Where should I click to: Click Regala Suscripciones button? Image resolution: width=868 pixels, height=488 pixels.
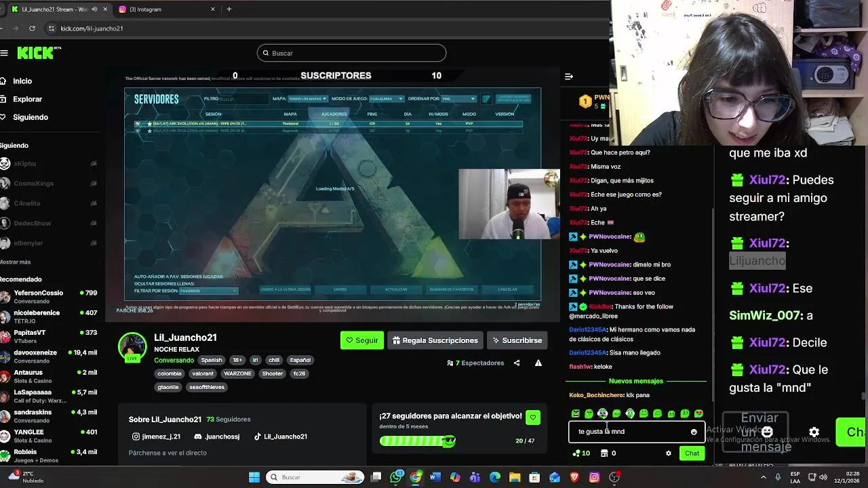[x=435, y=340]
